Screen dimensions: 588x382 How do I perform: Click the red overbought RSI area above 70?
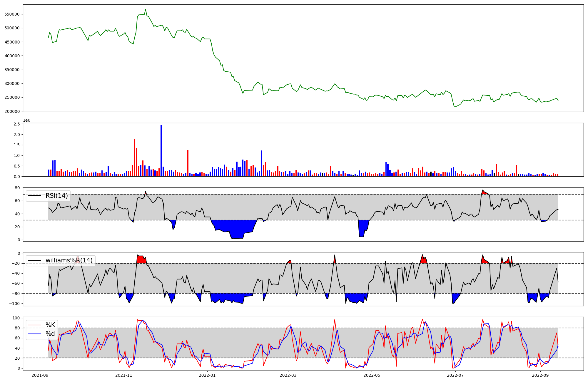point(484,192)
